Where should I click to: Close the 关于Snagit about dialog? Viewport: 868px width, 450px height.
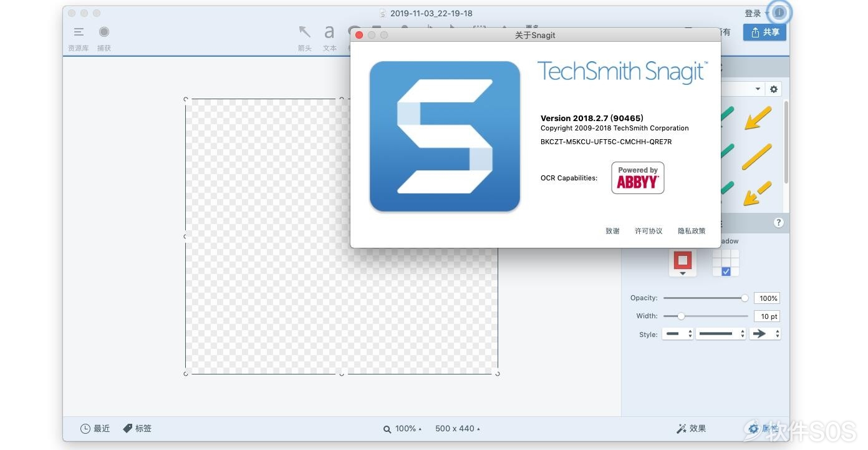click(x=359, y=35)
